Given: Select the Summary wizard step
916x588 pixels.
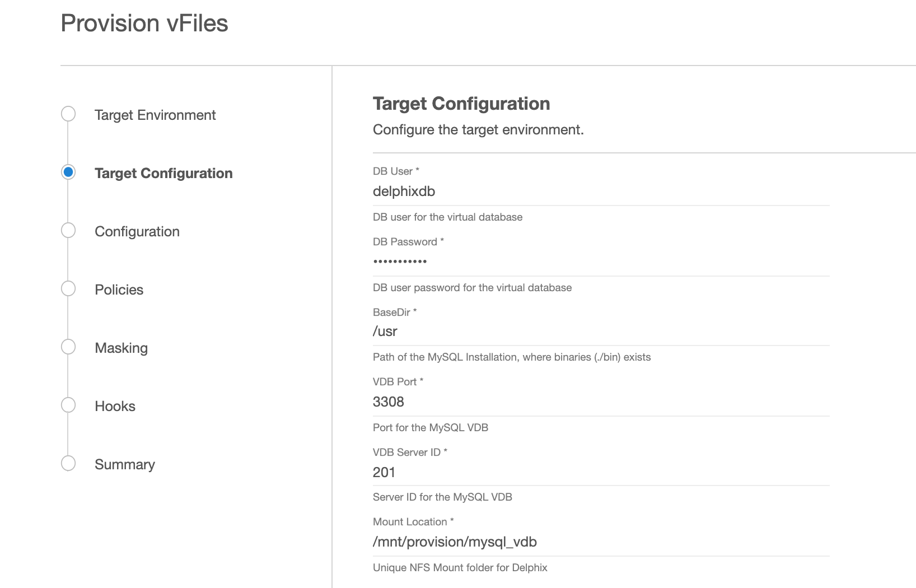Looking at the screenshot, I should pos(124,464).
